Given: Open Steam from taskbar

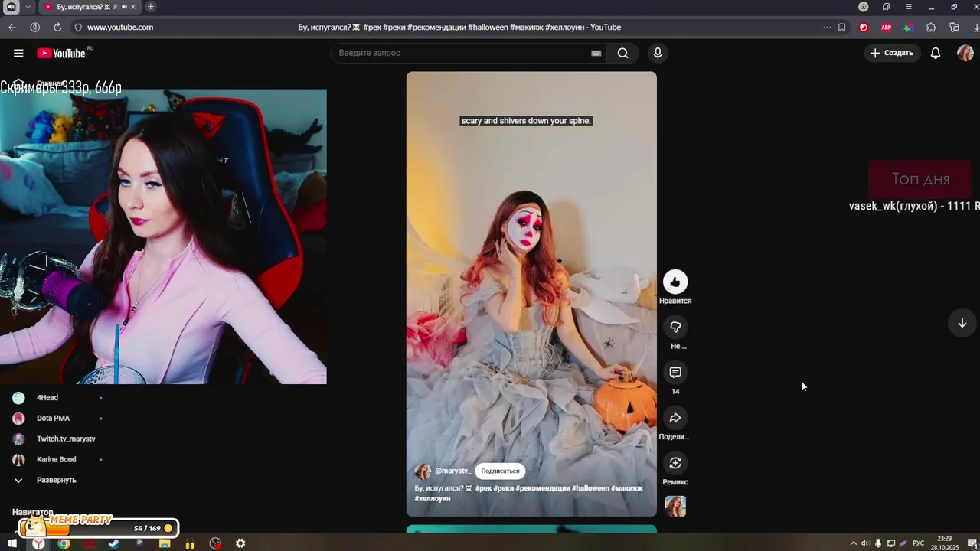Looking at the screenshot, I should pyautogui.click(x=113, y=543).
